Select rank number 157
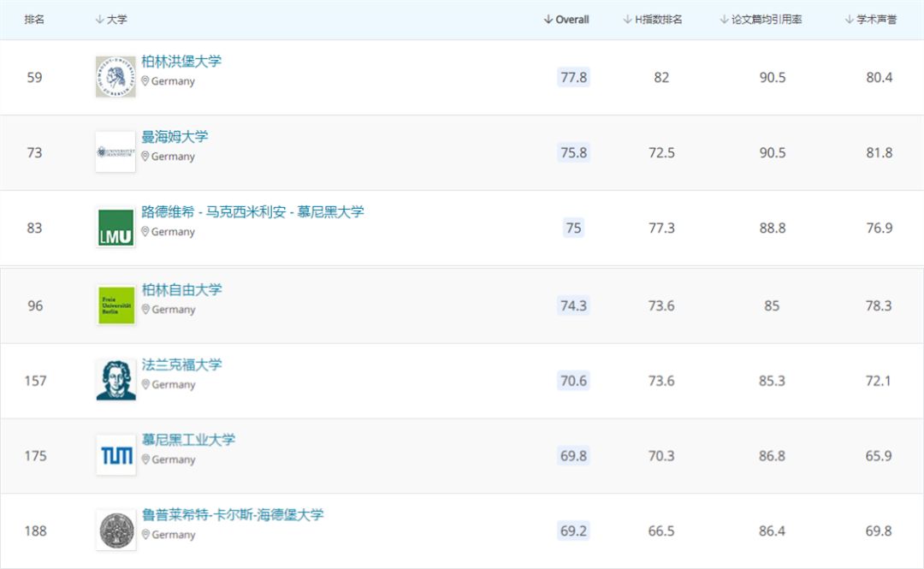924x569 pixels. (35, 381)
